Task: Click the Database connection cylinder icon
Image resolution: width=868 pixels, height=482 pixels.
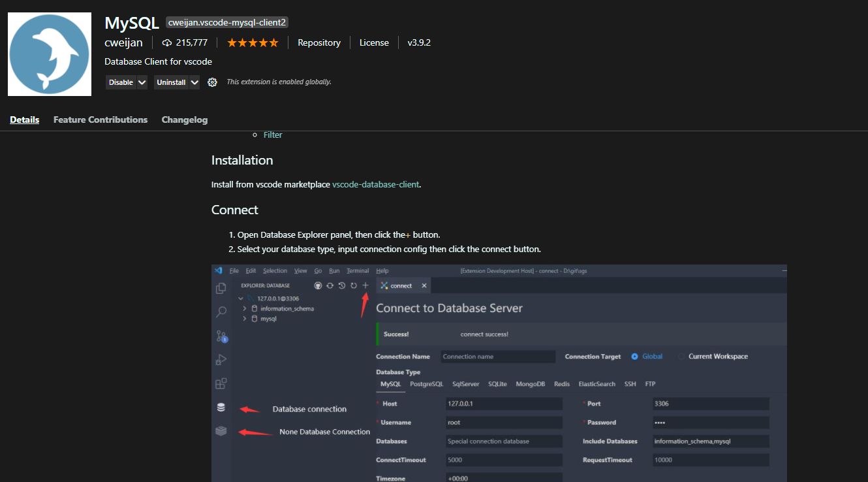Action: [221, 408]
